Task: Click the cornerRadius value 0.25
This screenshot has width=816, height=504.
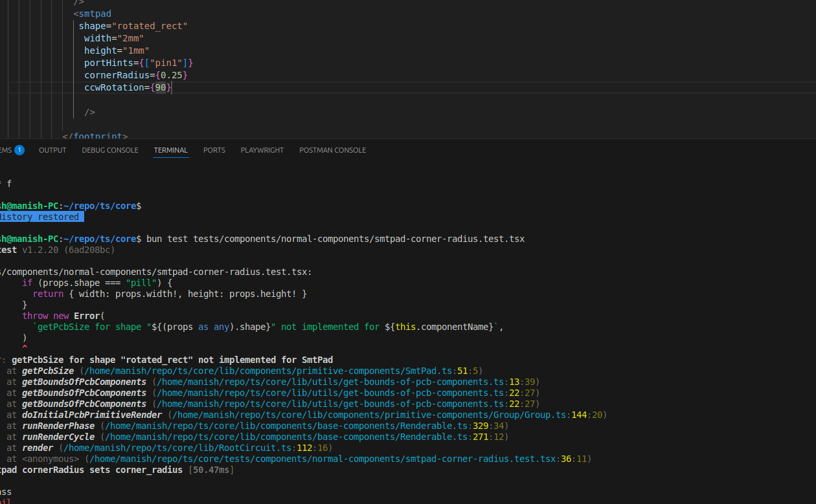Action: 171,75
